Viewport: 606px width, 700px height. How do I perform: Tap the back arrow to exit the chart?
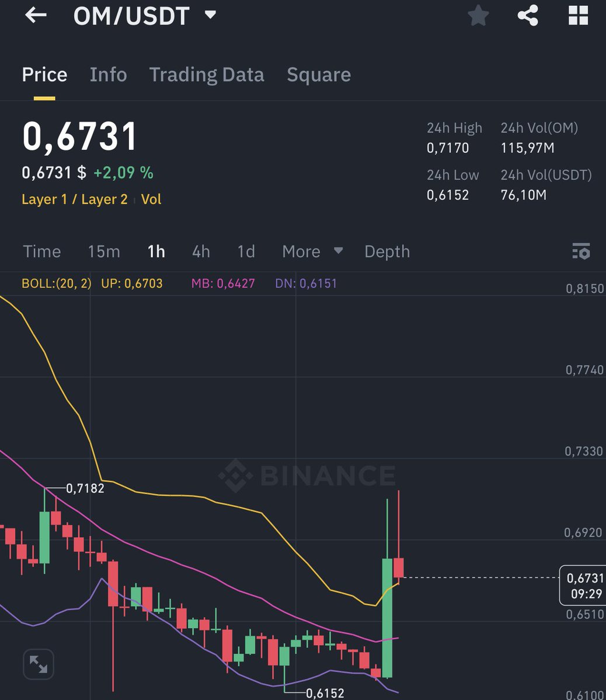(x=35, y=16)
